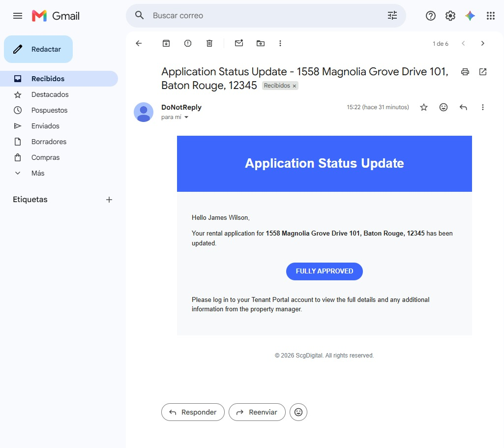Click the FULLY APPROVED status badge

click(325, 271)
